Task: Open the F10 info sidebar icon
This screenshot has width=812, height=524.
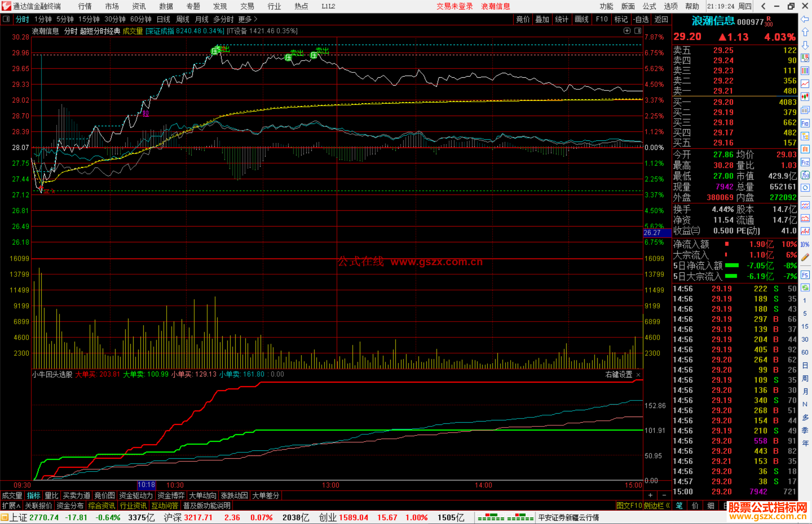Action: click(805, 123)
